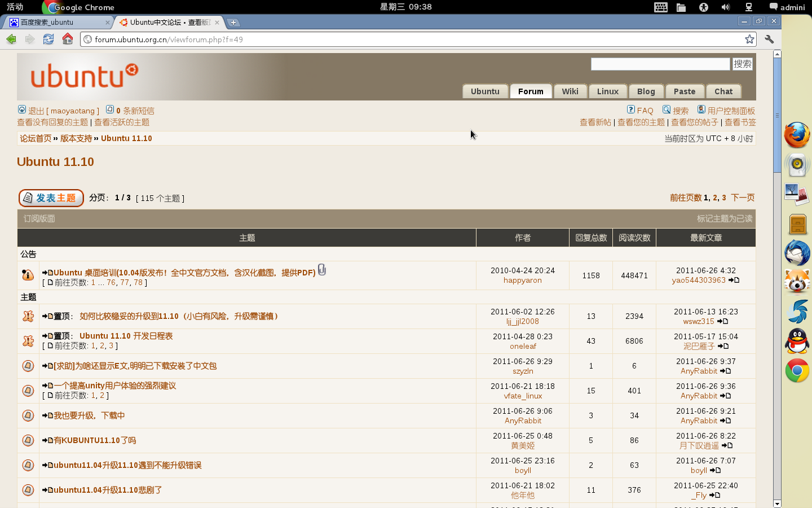Open the QQ penguin app in dock
812x508 pixels.
pos(797,341)
